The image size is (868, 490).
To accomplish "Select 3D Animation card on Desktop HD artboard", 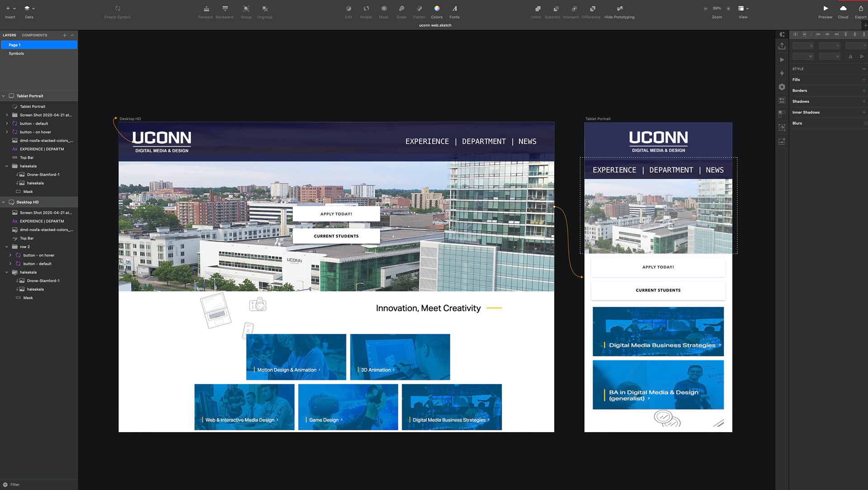I will [x=400, y=357].
